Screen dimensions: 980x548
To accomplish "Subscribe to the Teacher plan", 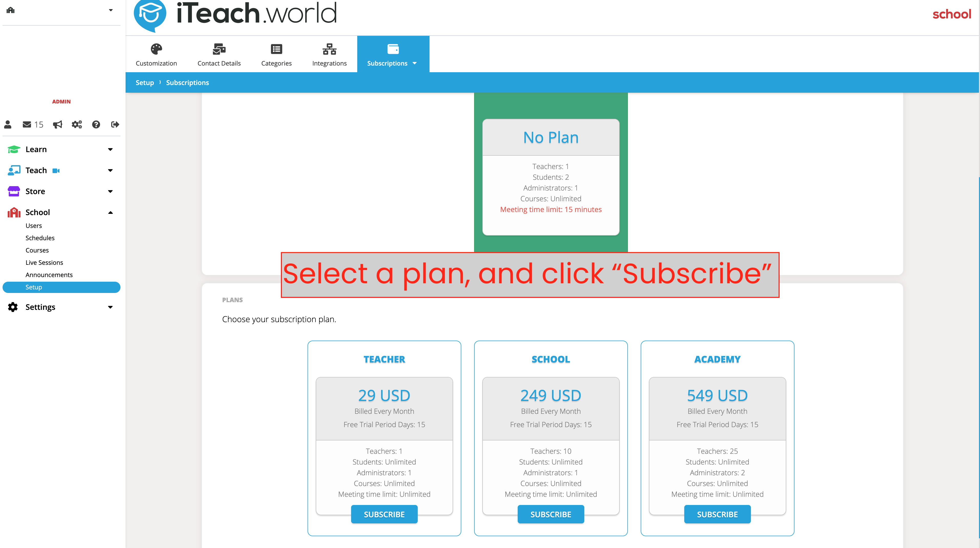I will 384,514.
